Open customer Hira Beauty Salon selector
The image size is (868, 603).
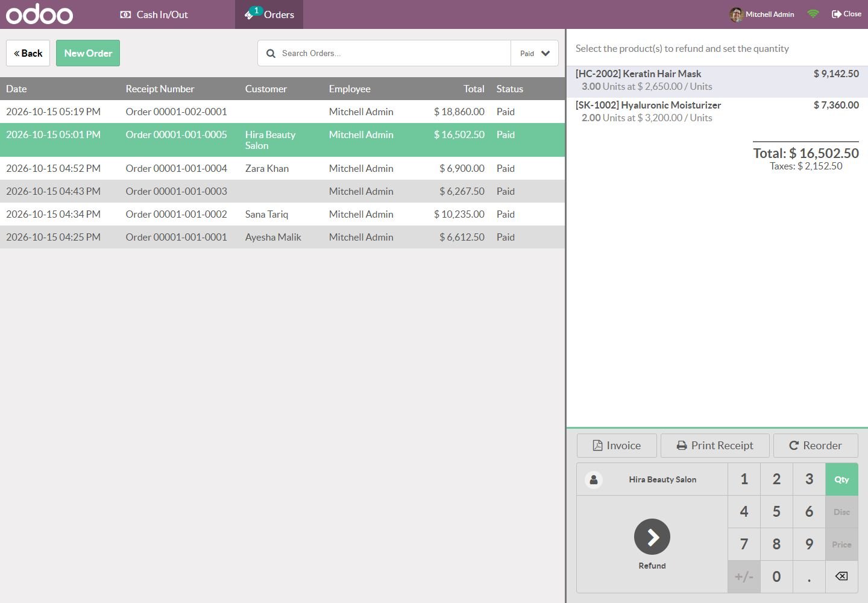tap(652, 479)
